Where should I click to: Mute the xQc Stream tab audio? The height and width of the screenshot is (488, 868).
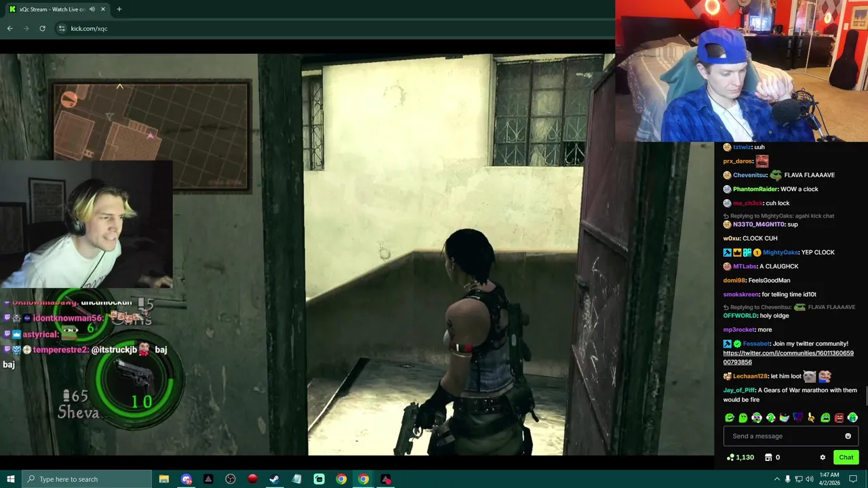(x=92, y=9)
